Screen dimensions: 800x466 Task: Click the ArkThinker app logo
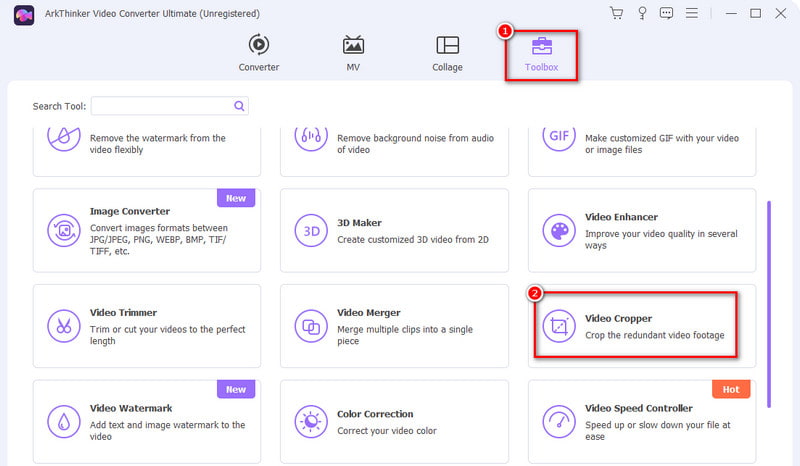[24, 15]
